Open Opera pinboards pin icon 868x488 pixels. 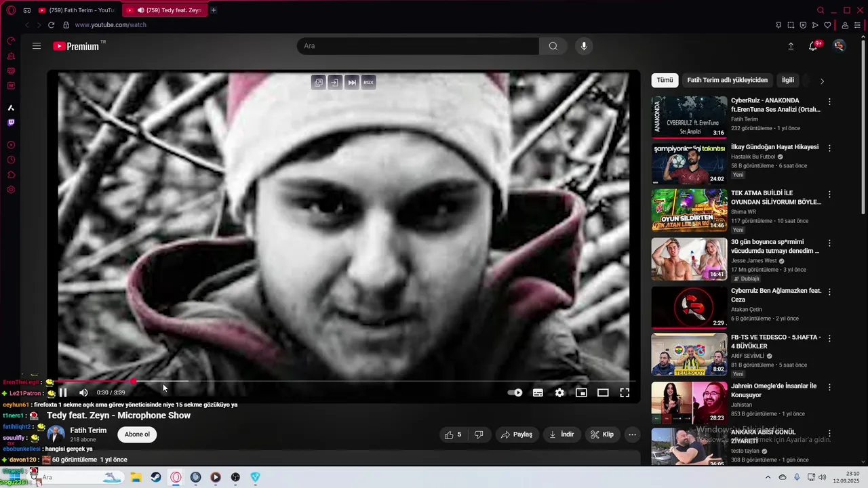778,25
